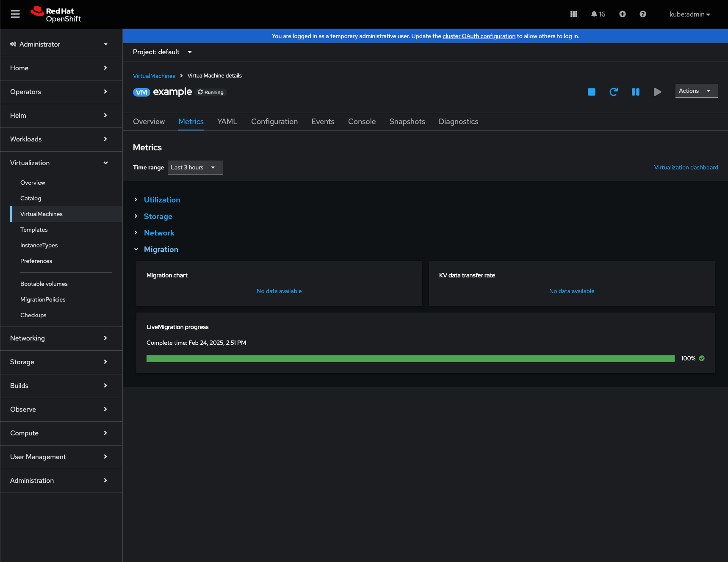The width and height of the screenshot is (728, 562).
Task: Open the Project default selector
Action: (x=162, y=52)
